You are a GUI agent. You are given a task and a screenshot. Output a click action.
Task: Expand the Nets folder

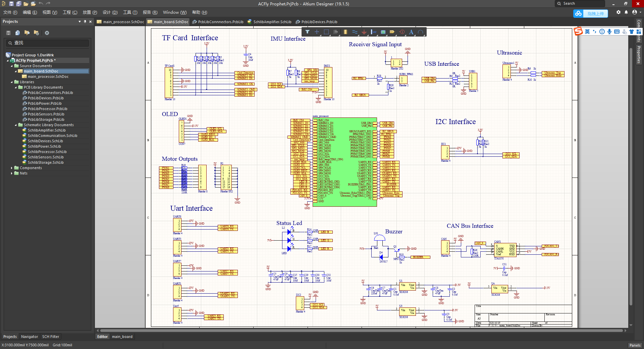click(x=12, y=173)
